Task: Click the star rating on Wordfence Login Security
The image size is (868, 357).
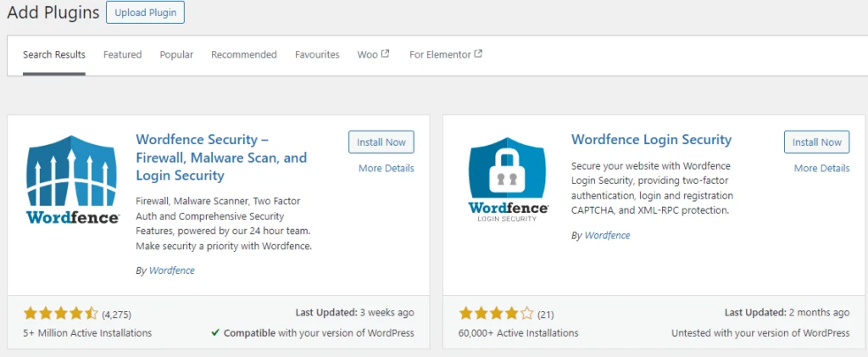Action: click(x=497, y=315)
